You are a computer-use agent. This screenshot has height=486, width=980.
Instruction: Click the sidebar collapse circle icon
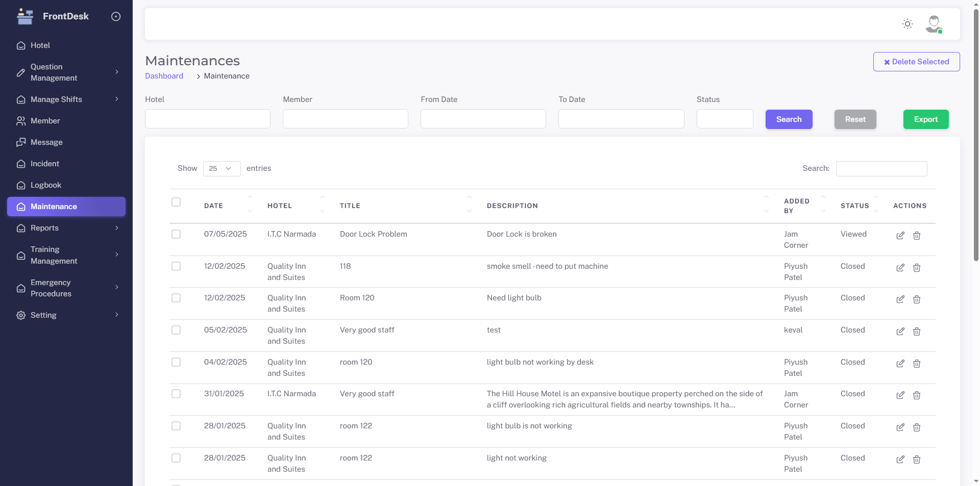tap(116, 16)
